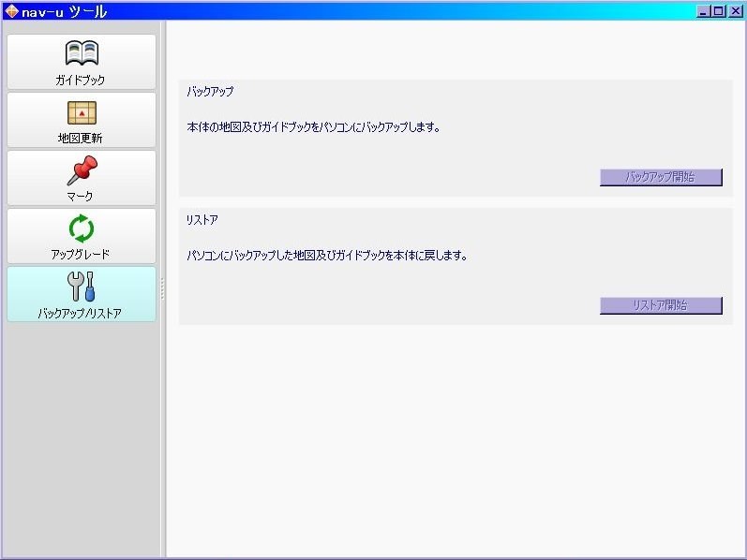Click the nav-u app icon in title bar

(x=11, y=11)
